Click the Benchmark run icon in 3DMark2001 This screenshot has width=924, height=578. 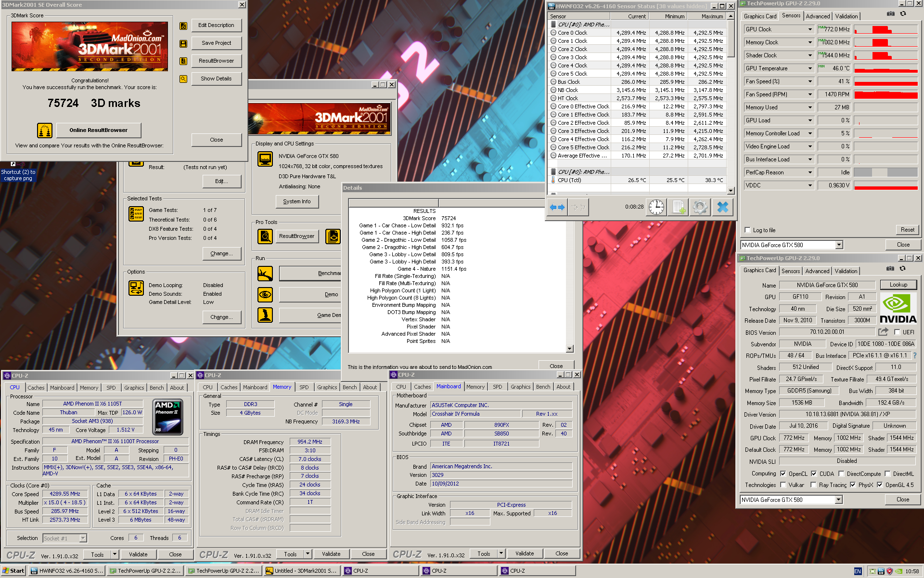click(265, 274)
